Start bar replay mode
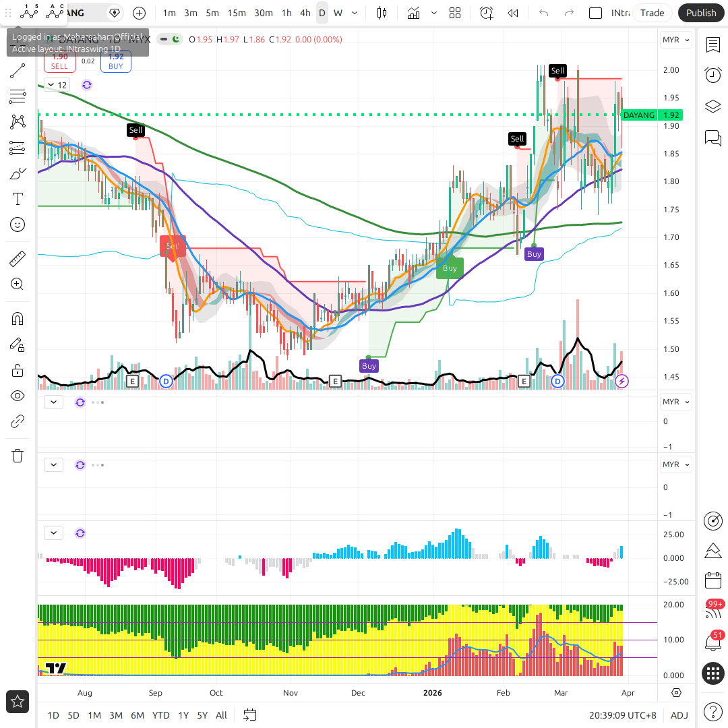Image resolution: width=728 pixels, height=728 pixels. click(513, 13)
